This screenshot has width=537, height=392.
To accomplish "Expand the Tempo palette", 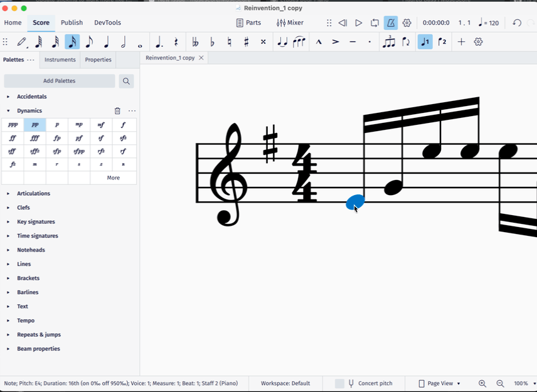I will pyautogui.click(x=8, y=320).
